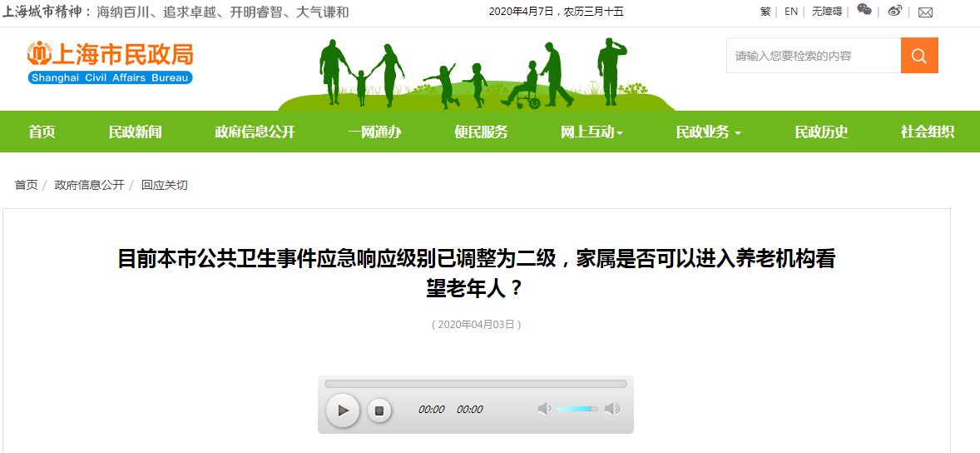The width and height of the screenshot is (980, 453).
Task: Open the 社会组织 menu item
Action: pos(928,132)
